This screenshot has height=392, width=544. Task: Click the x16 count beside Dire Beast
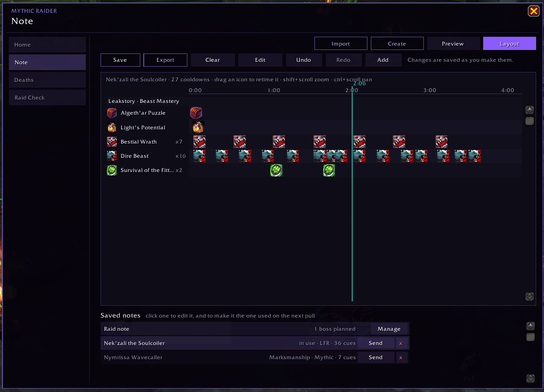pyautogui.click(x=181, y=156)
